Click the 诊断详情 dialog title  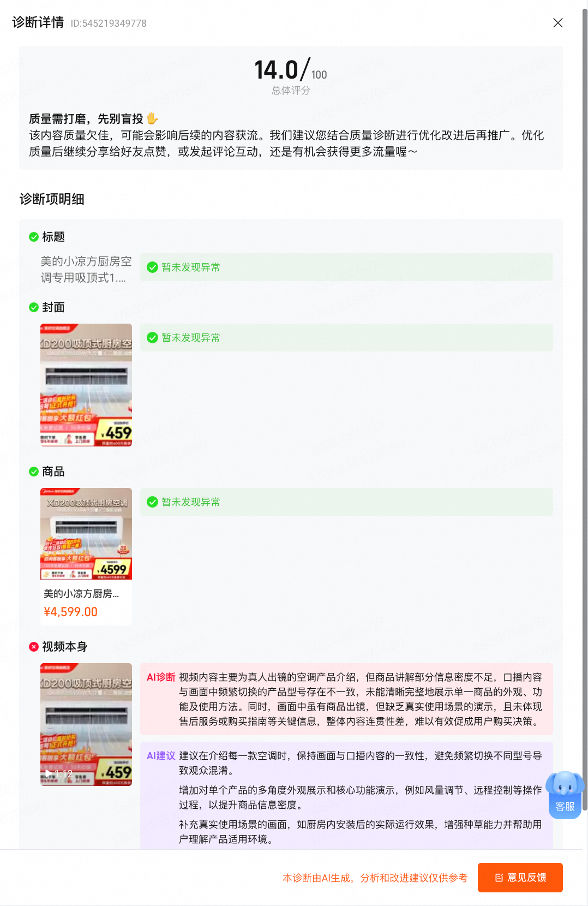[38, 22]
